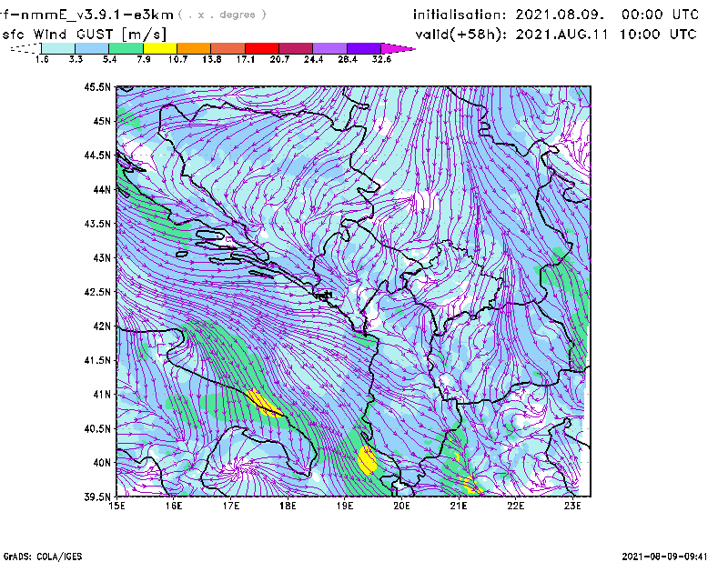This screenshot has width=728, height=562.
Task: Click the 23E longitude axis label
Action: tap(573, 507)
